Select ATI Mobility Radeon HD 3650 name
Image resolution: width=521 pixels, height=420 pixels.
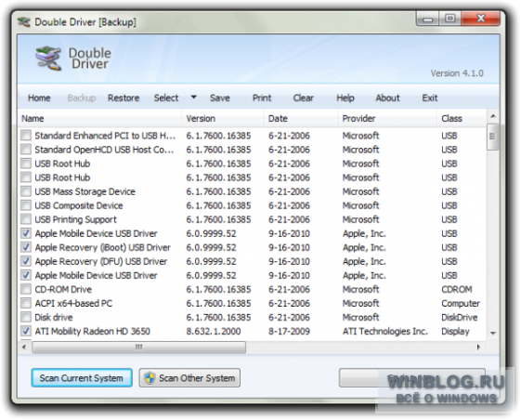pyautogui.click(x=92, y=331)
